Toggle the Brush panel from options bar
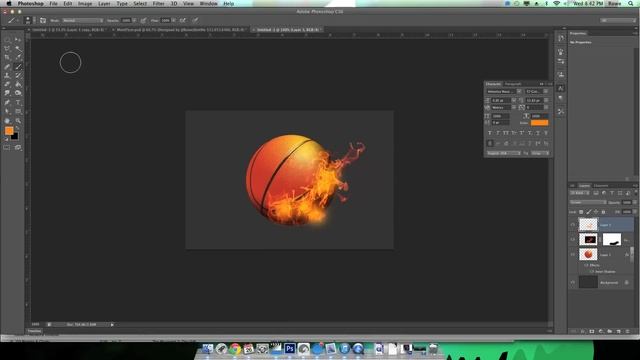The height and width of the screenshot is (360, 640). (x=43, y=20)
